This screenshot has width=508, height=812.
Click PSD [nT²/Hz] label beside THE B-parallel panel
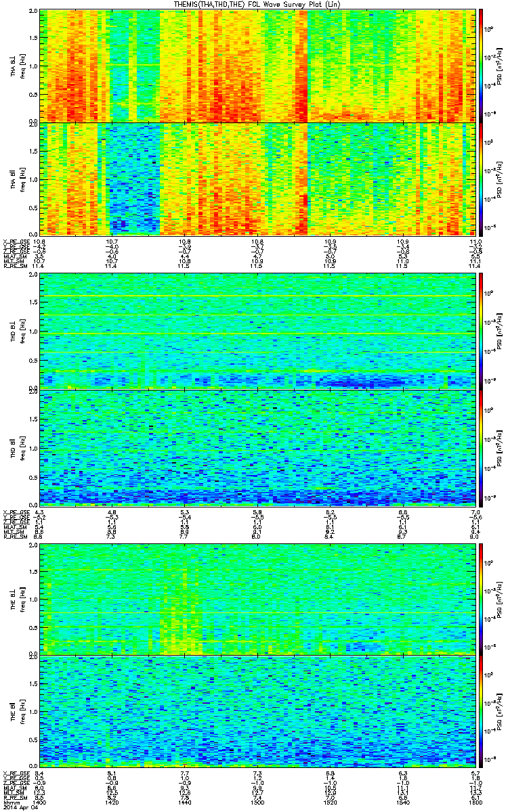(x=500, y=713)
